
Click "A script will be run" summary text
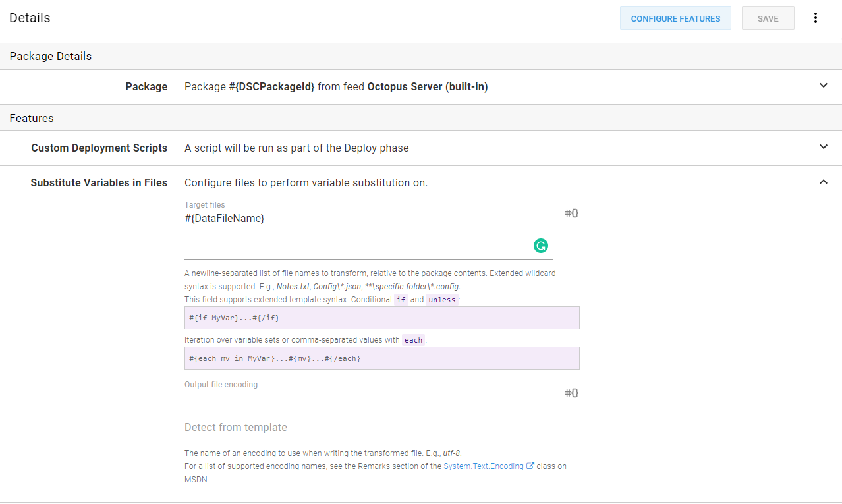point(296,148)
